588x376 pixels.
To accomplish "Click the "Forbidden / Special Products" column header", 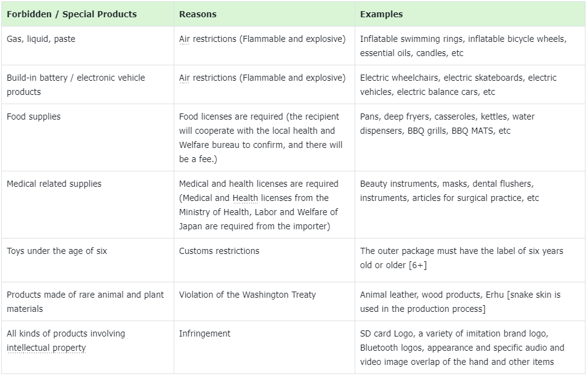I will 71,14.
